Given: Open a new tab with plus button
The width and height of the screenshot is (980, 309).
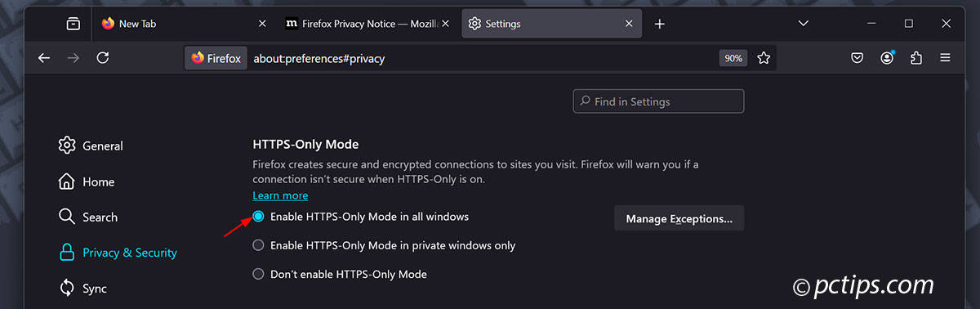Looking at the screenshot, I should (660, 24).
